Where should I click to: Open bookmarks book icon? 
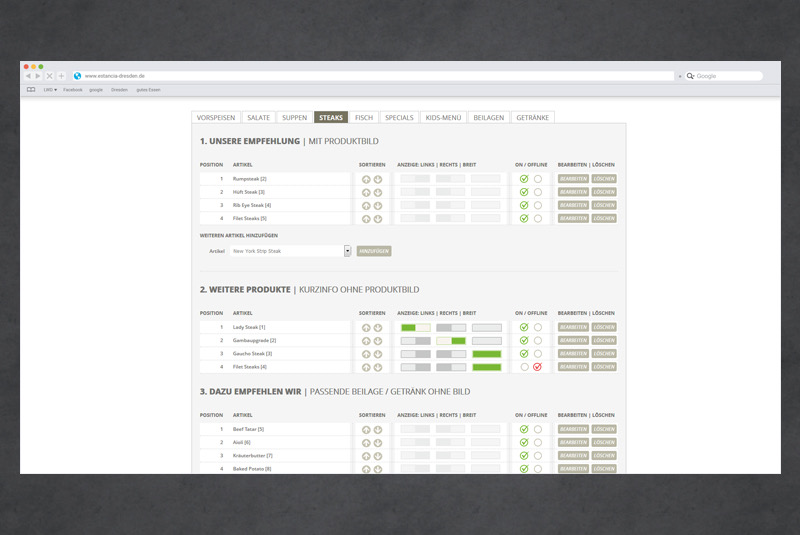(31, 90)
